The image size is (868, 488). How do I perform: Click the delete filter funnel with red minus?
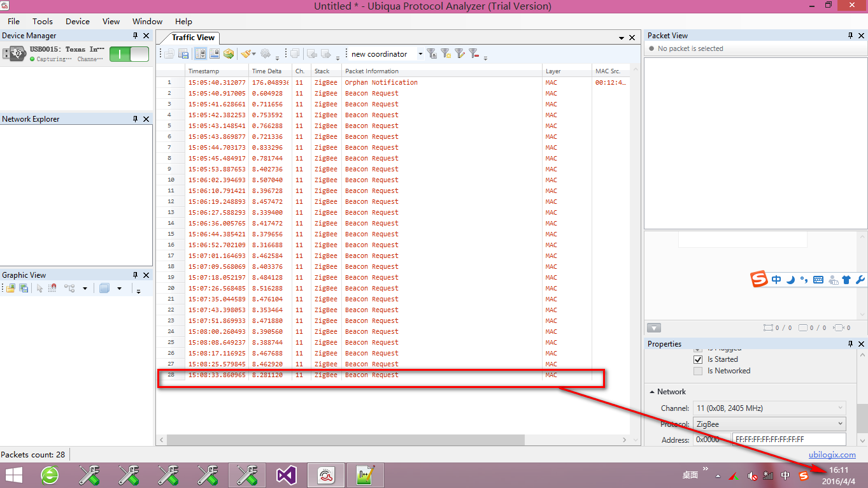[474, 54]
